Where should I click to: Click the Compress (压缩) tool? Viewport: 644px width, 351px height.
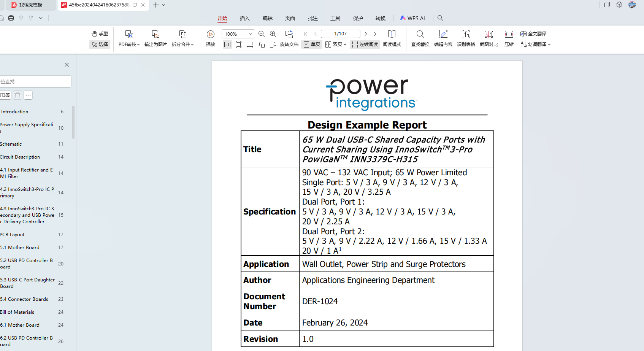[x=509, y=39]
